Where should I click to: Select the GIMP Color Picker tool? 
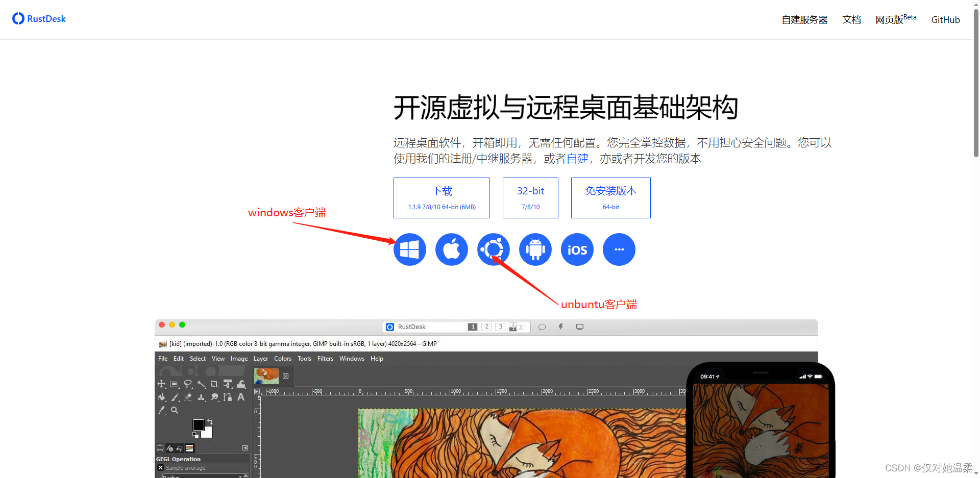point(161,410)
